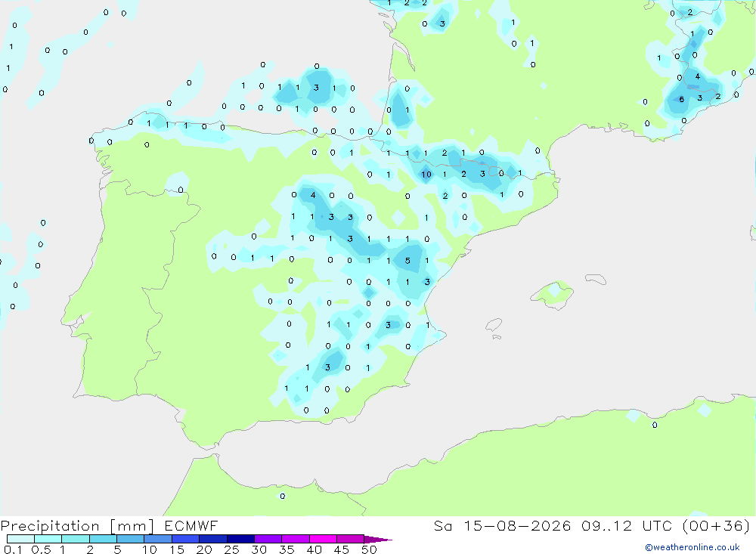Screen dimensions: 756x554
Task: Pick the 30–35 mm purple legend box
Action: point(268,539)
